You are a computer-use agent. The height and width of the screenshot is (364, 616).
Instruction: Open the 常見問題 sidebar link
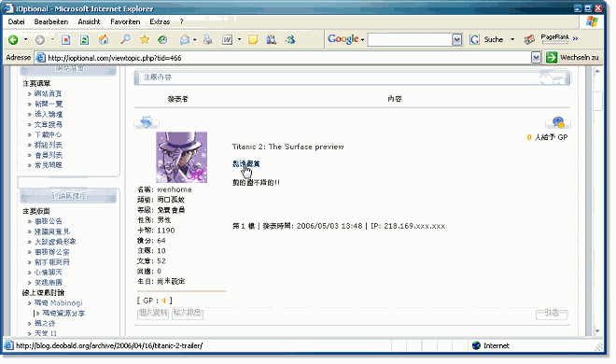(x=49, y=165)
